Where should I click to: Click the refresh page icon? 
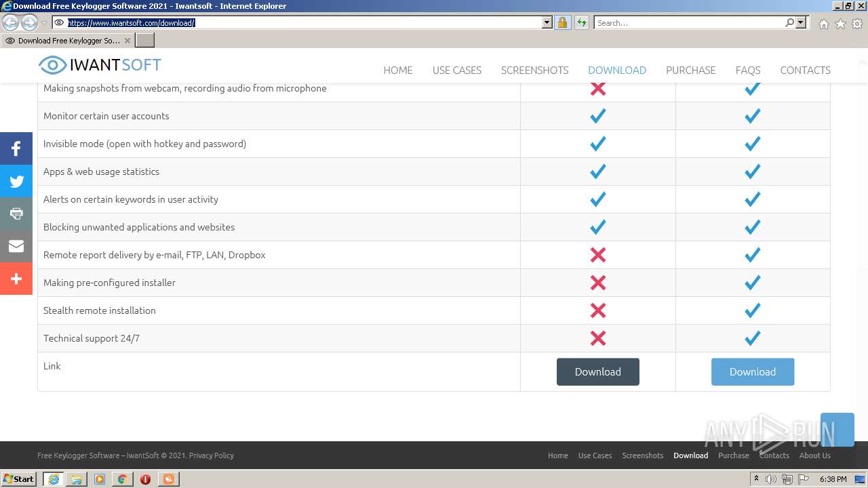coord(581,22)
